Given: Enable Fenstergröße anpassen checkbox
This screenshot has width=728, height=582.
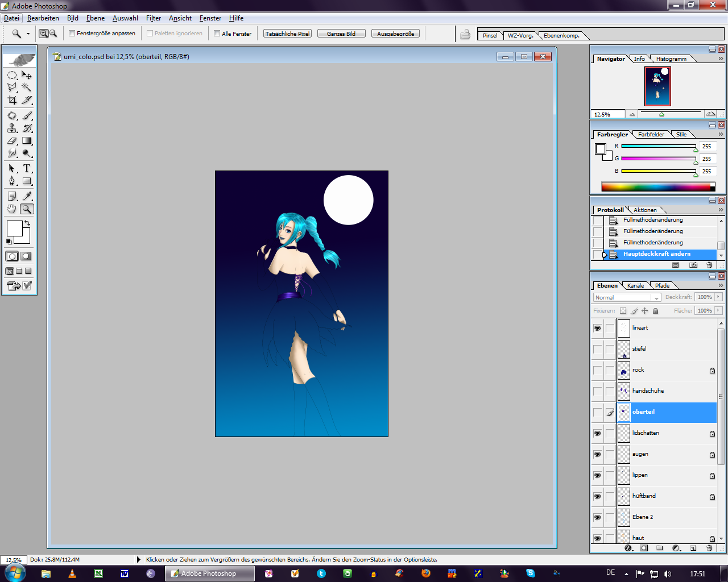Looking at the screenshot, I should [x=72, y=34].
